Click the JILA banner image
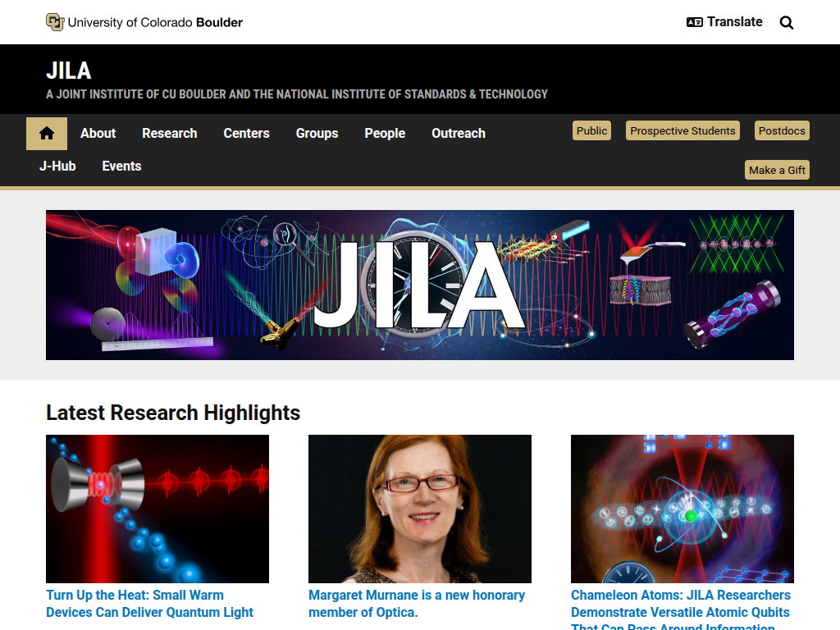This screenshot has height=630, width=840. point(420,285)
